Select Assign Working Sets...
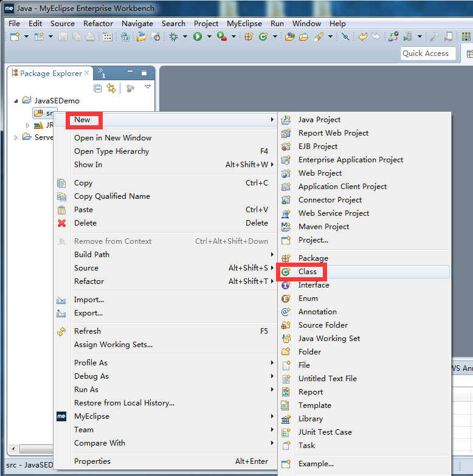The width and height of the screenshot is (473, 476). pos(166,345)
